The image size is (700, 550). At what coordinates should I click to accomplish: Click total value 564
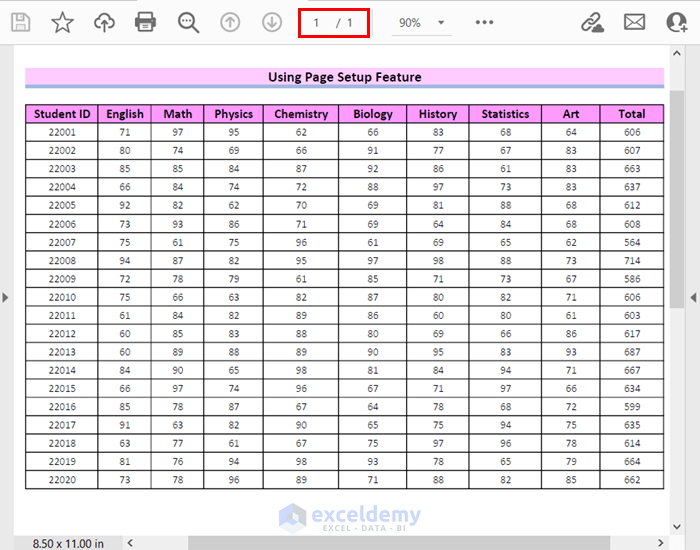pos(632,242)
